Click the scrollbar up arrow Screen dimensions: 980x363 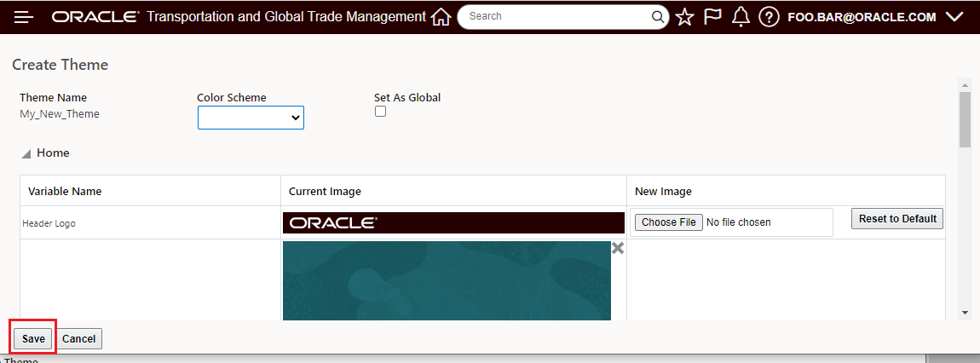click(x=965, y=85)
